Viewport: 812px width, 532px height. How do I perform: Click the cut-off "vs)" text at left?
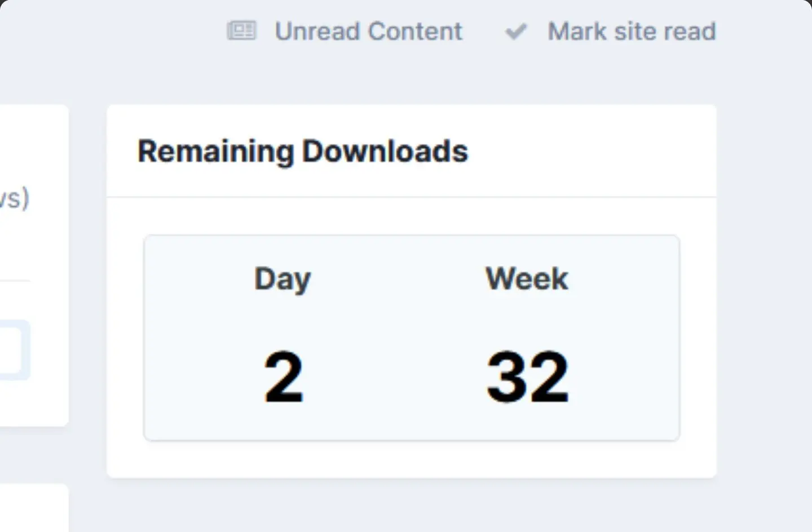(x=15, y=198)
